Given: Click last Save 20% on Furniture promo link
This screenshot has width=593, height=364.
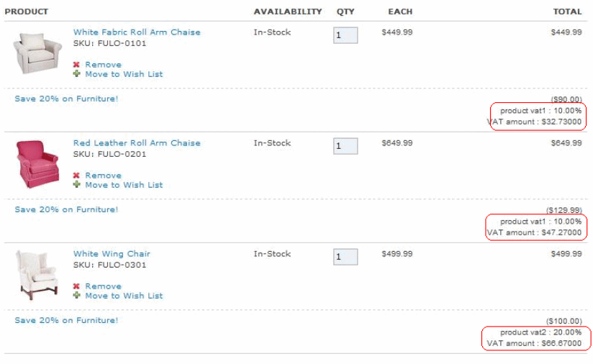Looking at the screenshot, I should pyautogui.click(x=66, y=320).
